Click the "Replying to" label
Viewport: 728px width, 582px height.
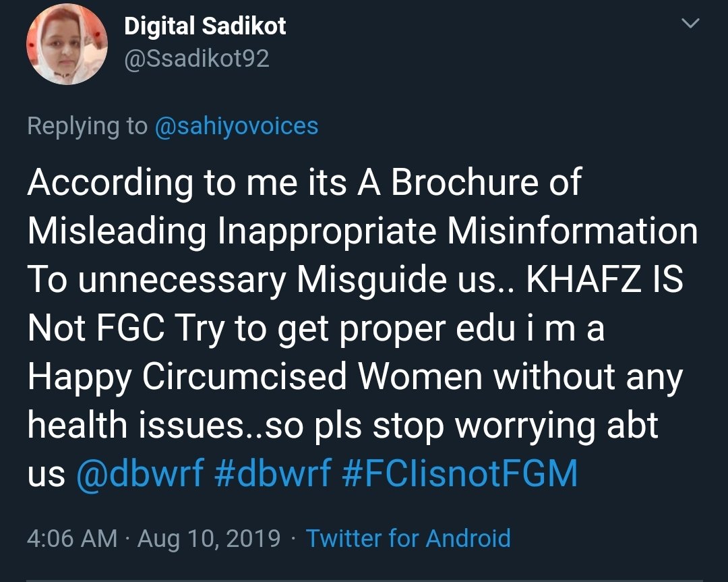tap(87, 126)
